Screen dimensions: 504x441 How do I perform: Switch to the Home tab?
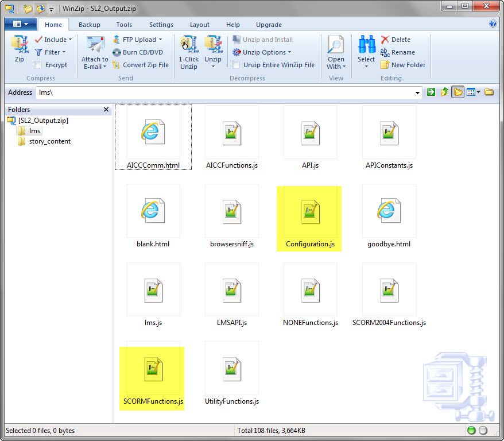click(53, 25)
